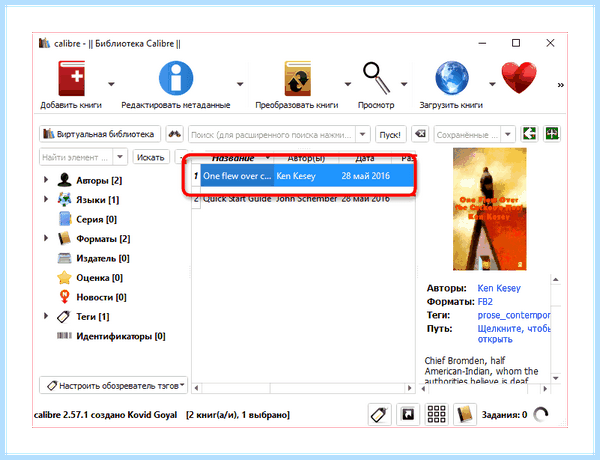Viewport: 600px width, 460px height.
Task: Toggle the cover browser panel icon
Action: [408, 414]
